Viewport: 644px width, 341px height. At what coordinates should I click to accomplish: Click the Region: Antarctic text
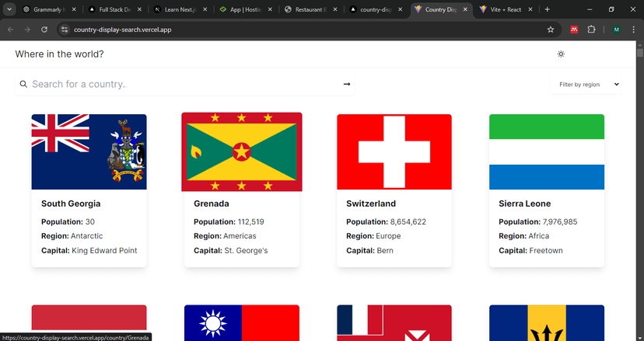tap(72, 236)
